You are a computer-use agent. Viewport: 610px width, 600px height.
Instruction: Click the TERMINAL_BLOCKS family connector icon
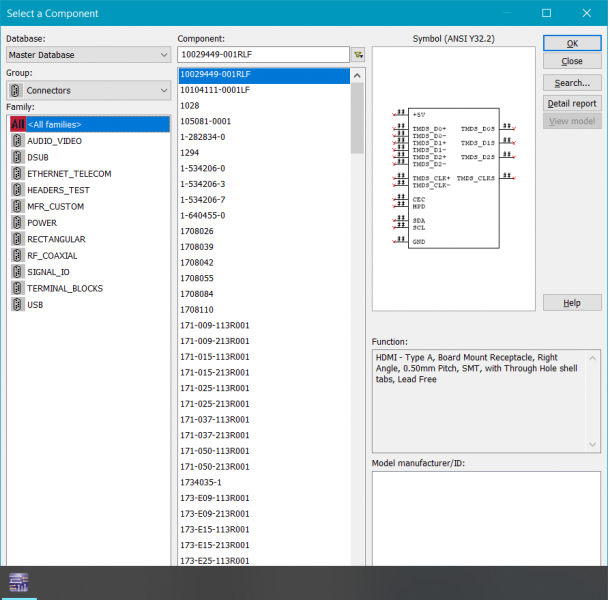click(17, 288)
